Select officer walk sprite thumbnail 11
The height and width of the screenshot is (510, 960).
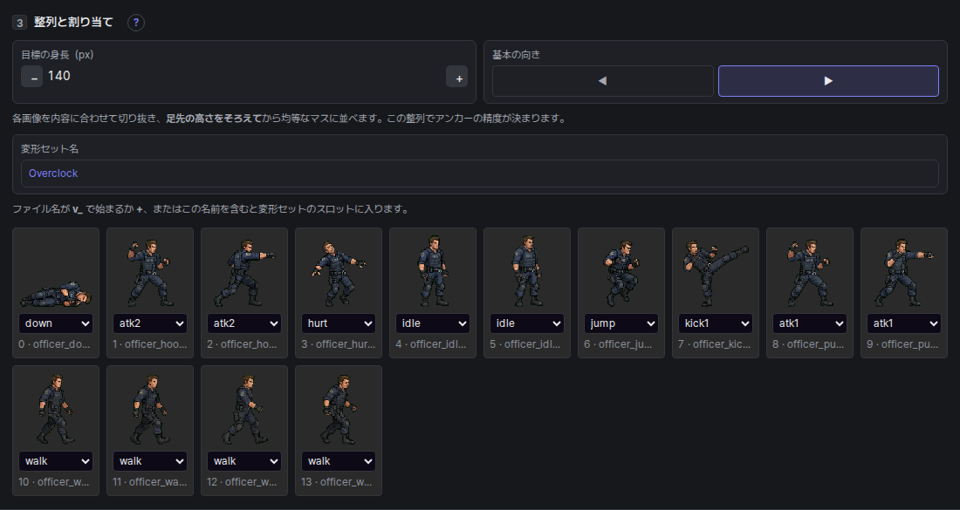click(150, 410)
